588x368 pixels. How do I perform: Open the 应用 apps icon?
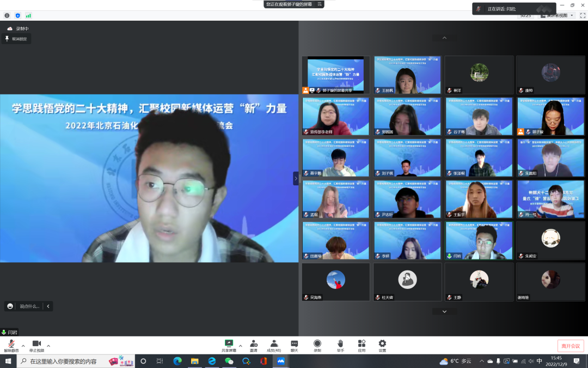point(362,343)
